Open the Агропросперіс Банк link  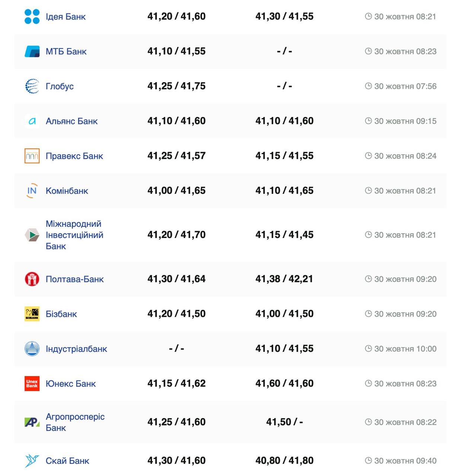pos(75,422)
